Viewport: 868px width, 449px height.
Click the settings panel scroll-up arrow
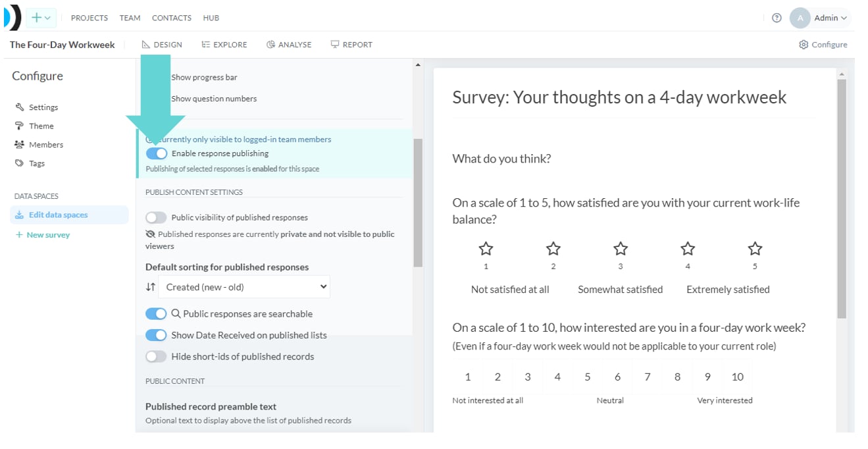(418, 65)
